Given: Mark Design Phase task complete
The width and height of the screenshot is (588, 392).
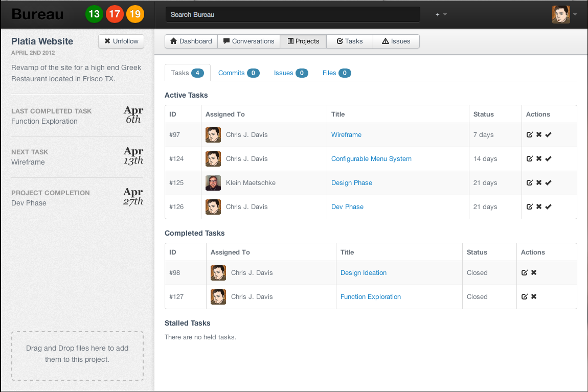Looking at the screenshot, I should (x=548, y=182).
